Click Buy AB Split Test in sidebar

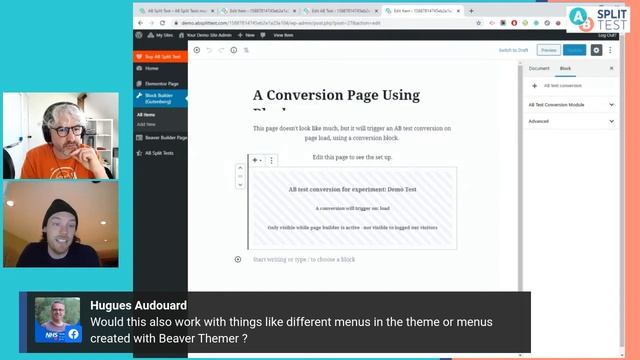(160, 56)
